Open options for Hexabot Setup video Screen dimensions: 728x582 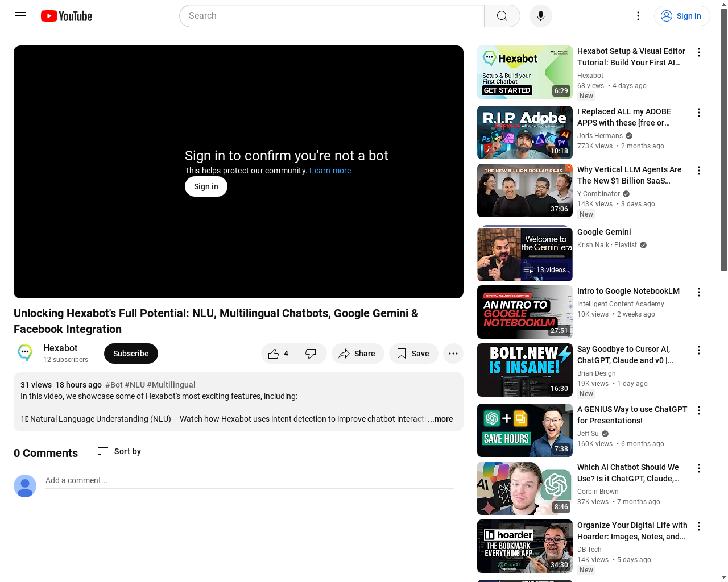click(x=699, y=52)
